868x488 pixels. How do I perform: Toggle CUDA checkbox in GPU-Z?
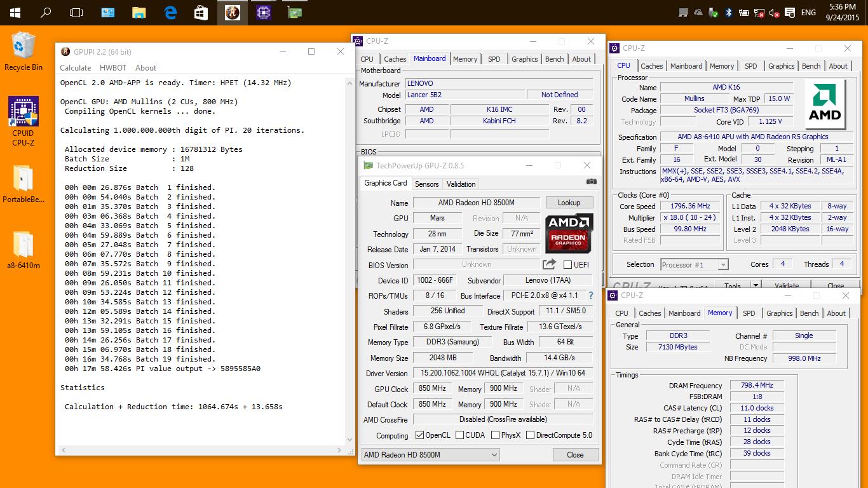[458, 435]
